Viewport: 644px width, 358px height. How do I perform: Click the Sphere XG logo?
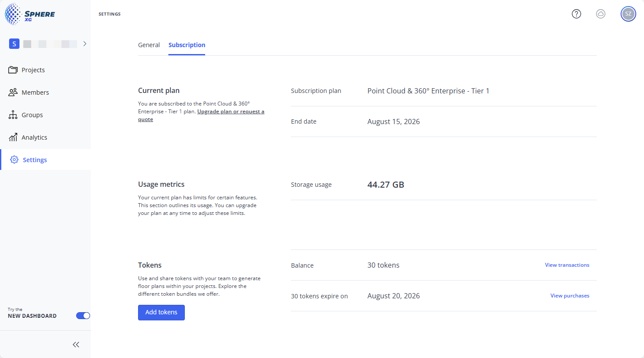[29, 14]
